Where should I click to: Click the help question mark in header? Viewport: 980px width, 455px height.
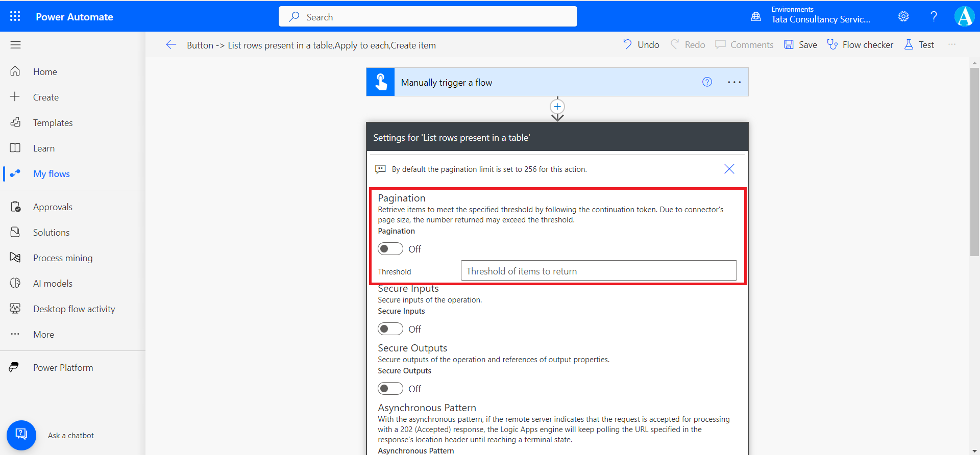coord(934,16)
